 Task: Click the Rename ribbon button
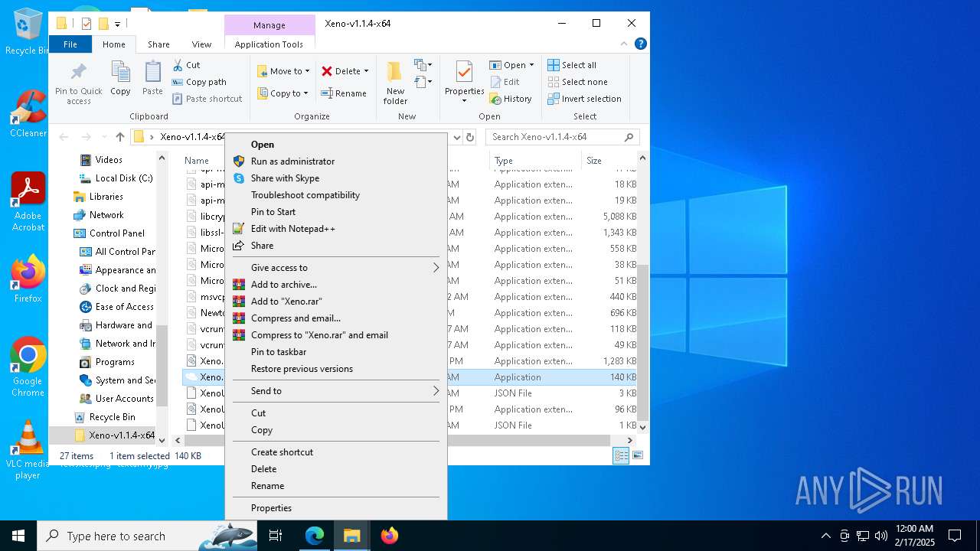[x=343, y=93]
